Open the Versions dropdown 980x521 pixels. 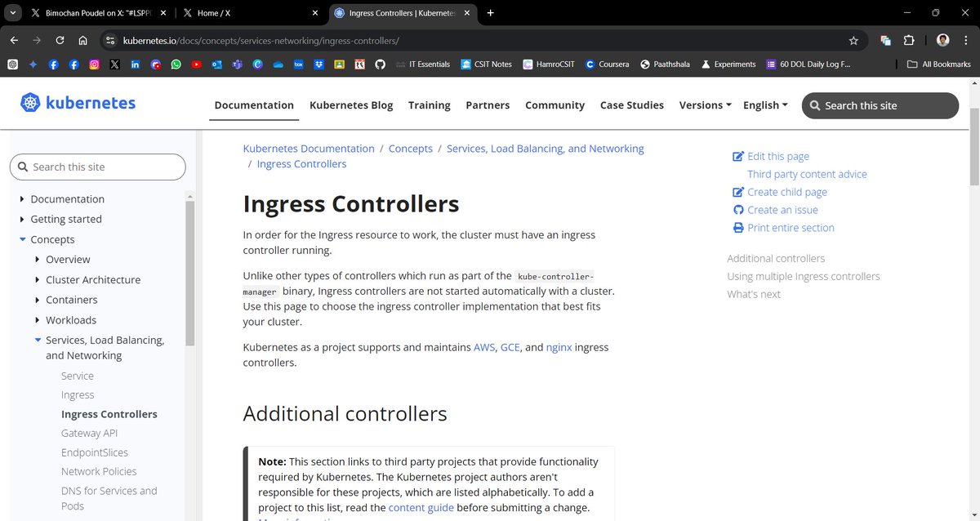705,105
